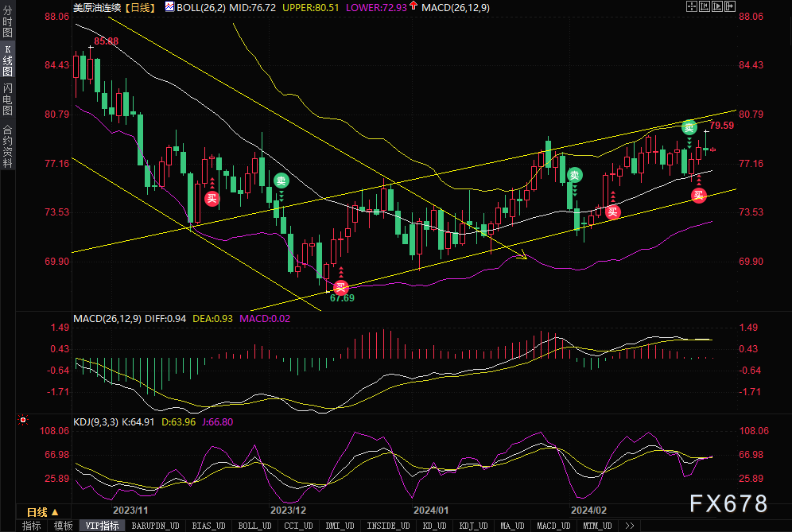Viewport: 792px width, 532px height.
Task: Click the 2023/11 date on time axis
Action: coord(131,511)
